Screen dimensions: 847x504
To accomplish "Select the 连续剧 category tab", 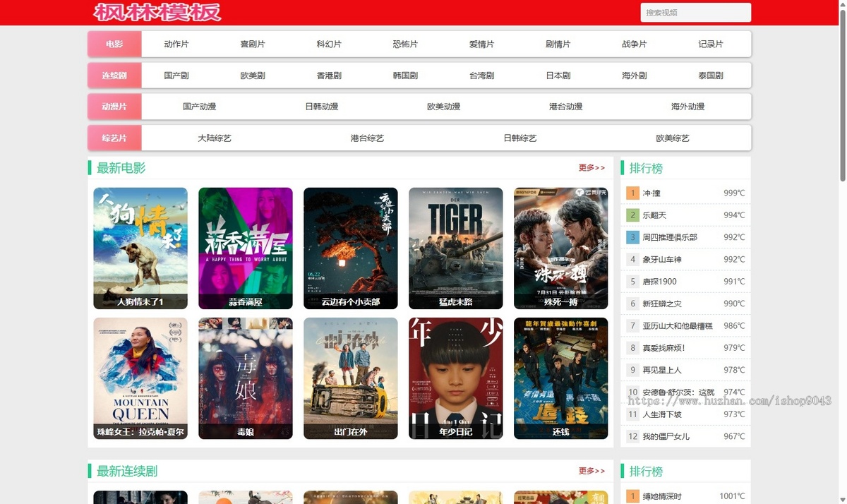I will 114,75.
